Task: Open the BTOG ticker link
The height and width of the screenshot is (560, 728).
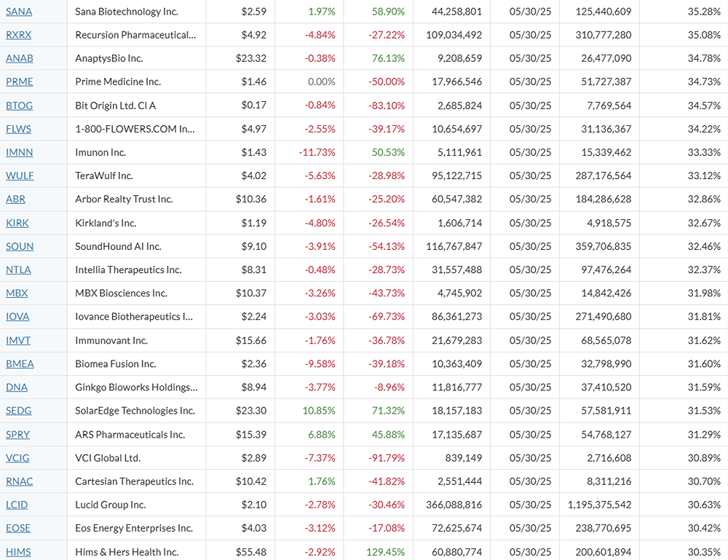Action: [20, 106]
